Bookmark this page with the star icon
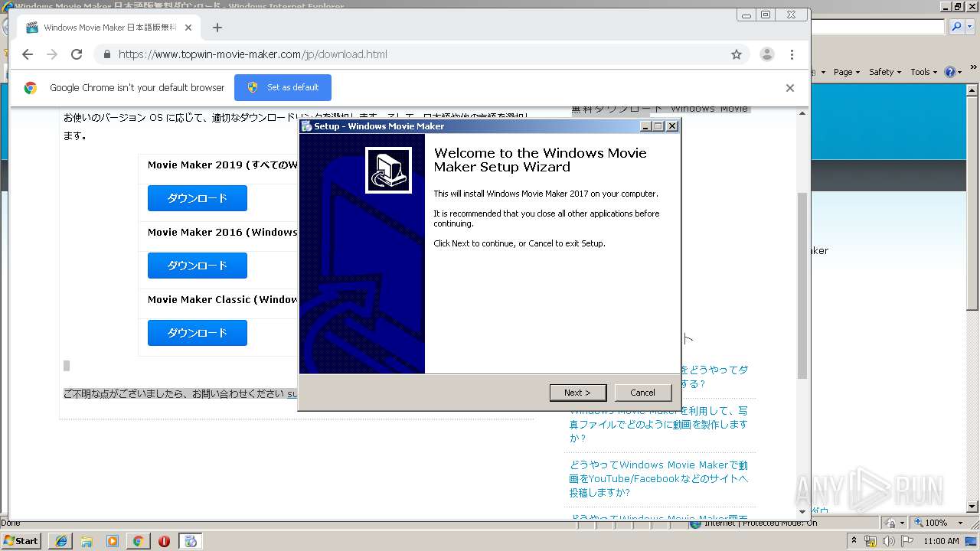Image resolution: width=980 pixels, height=551 pixels. click(737, 54)
